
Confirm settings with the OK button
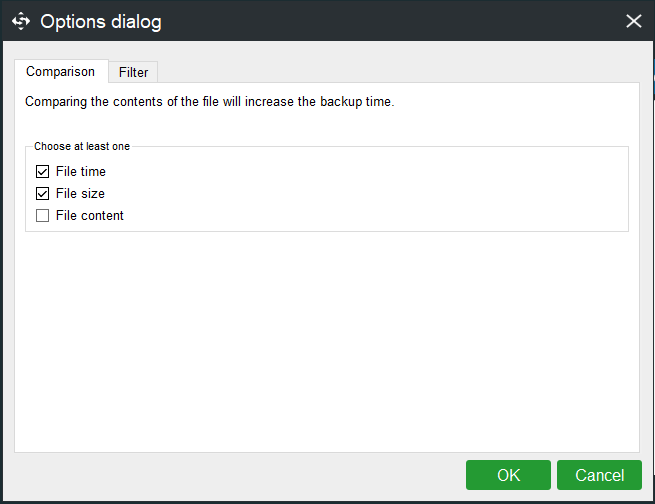pos(508,475)
